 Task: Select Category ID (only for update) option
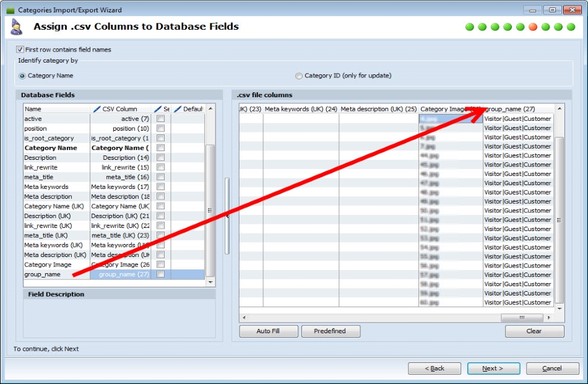[299, 76]
